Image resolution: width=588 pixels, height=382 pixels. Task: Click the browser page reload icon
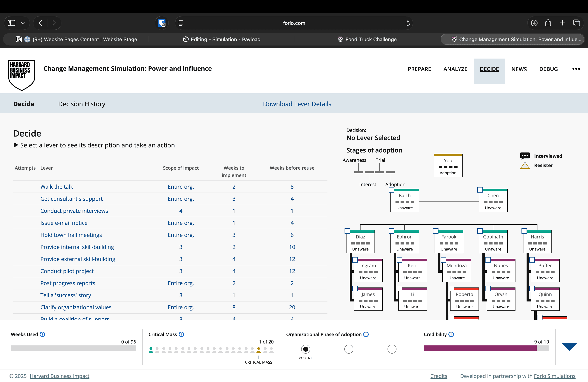(408, 23)
